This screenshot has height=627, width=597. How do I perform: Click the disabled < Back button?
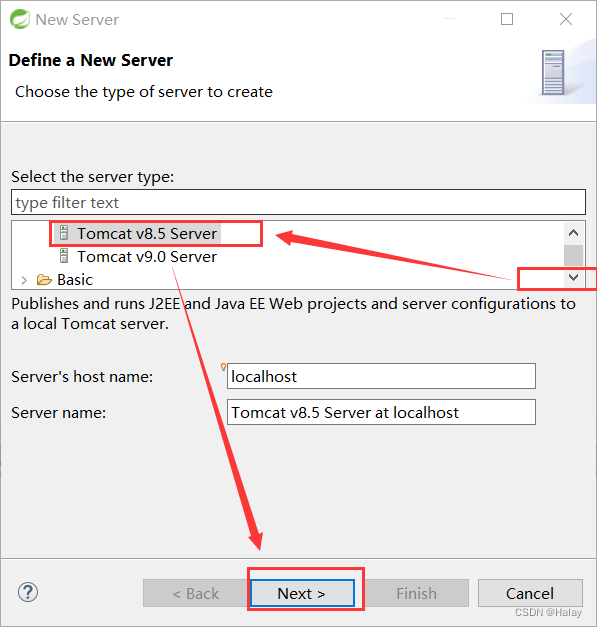point(196,593)
